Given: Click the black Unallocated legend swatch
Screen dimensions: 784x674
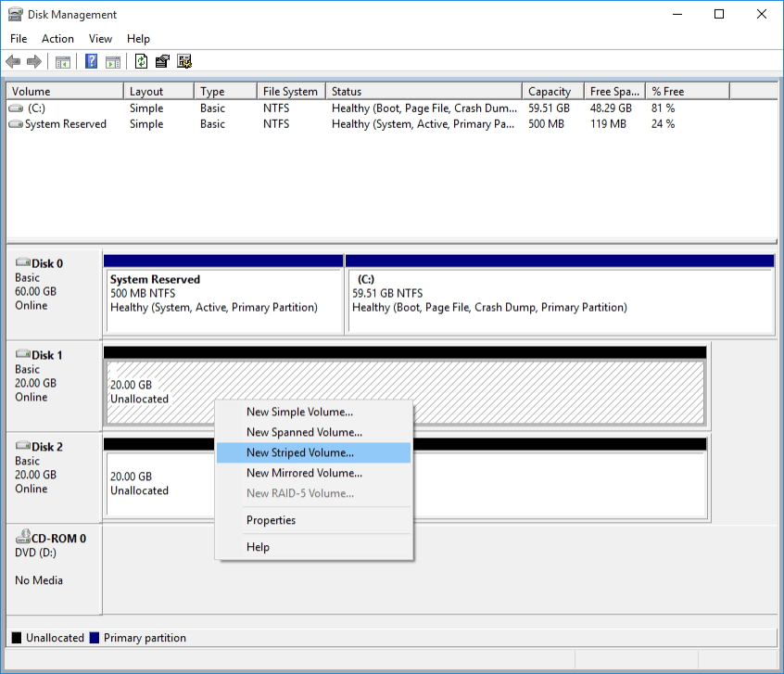Looking at the screenshot, I should (17, 638).
